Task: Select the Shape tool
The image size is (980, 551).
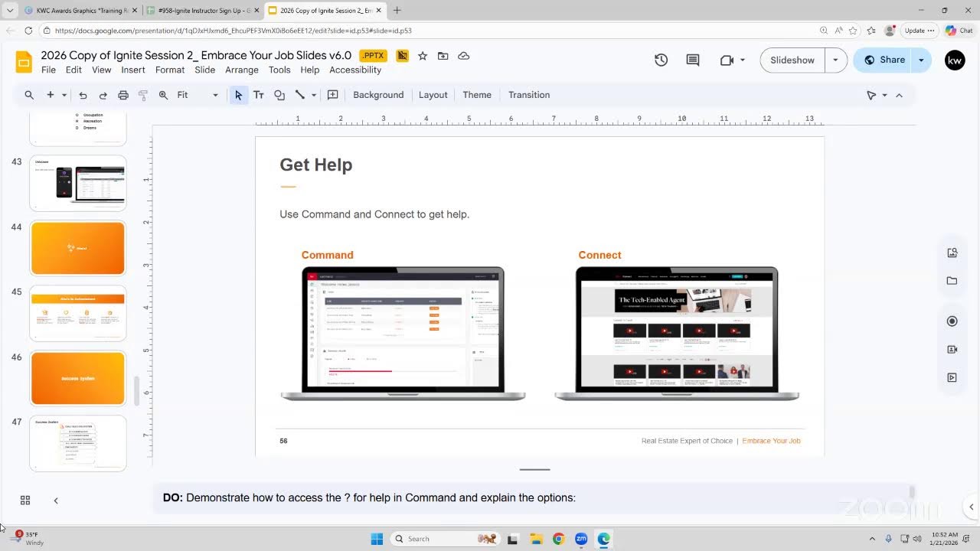Action: click(279, 95)
